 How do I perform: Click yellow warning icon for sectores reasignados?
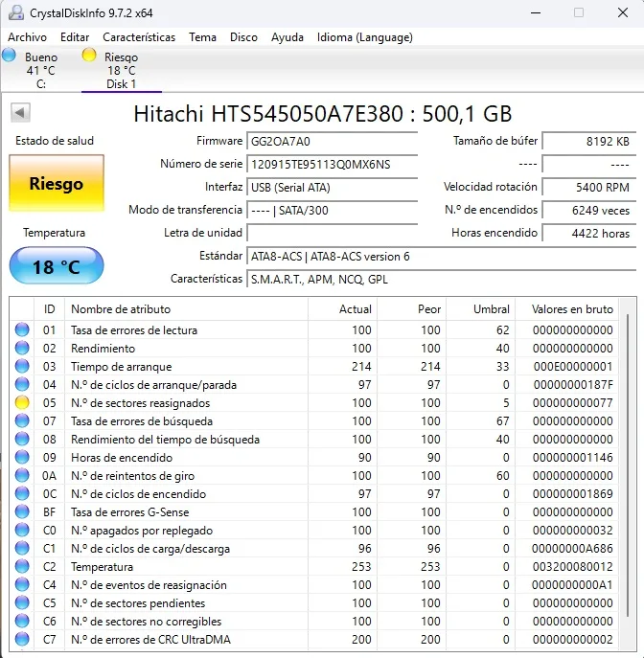coord(22,403)
